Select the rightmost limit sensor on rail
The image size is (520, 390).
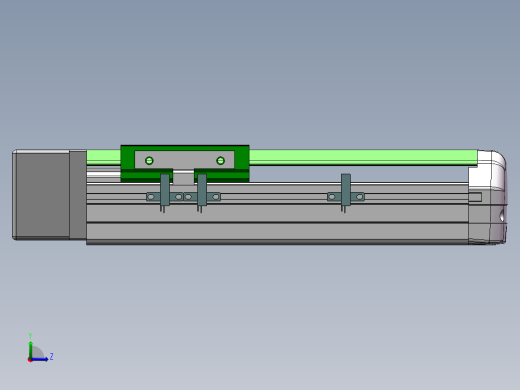pos(346,193)
